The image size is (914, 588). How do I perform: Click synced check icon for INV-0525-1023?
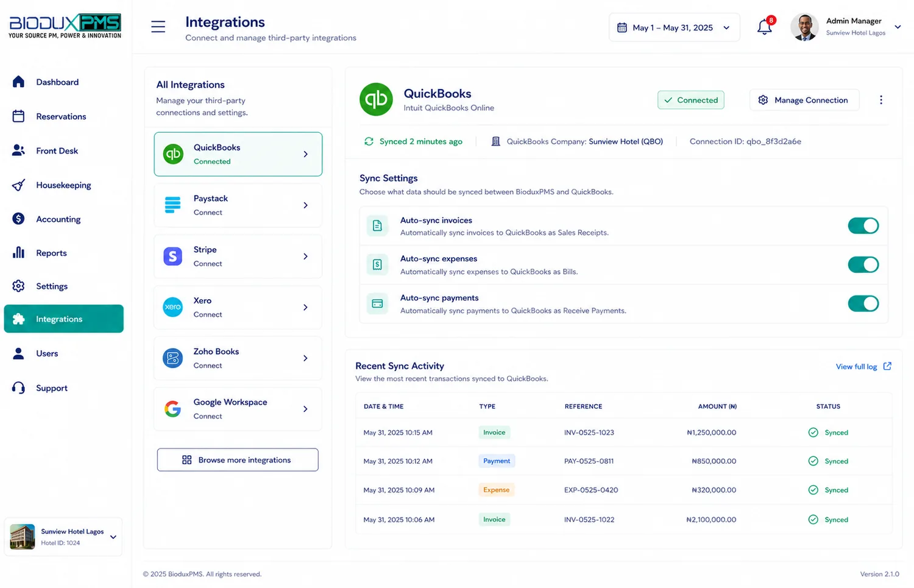[x=813, y=433]
